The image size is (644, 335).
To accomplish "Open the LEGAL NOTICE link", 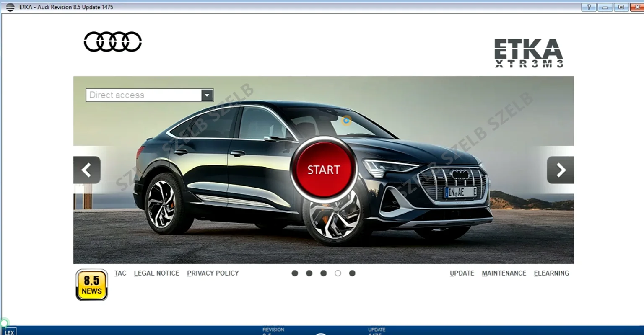I will click(x=157, y=273).
